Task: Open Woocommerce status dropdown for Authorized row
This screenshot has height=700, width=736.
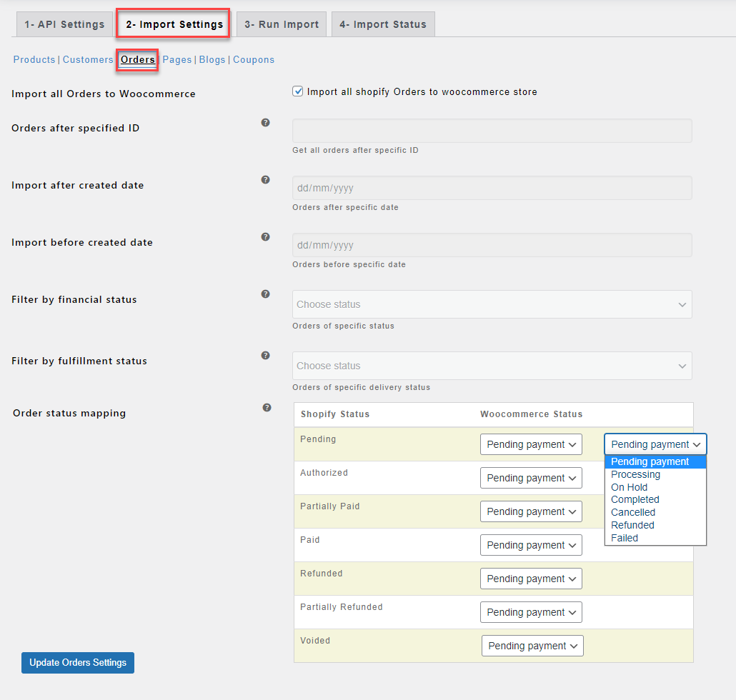Action: pyautogui.click(x=531, y=478)
